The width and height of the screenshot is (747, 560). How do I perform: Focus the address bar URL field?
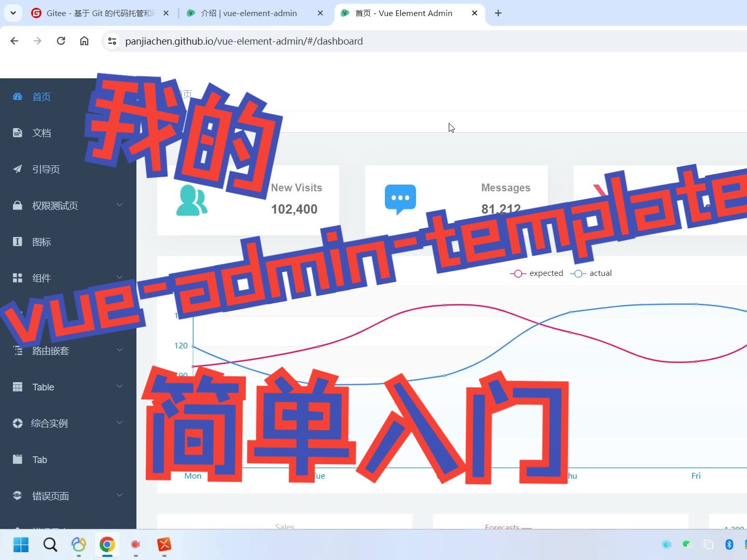[x=425, y=41]
